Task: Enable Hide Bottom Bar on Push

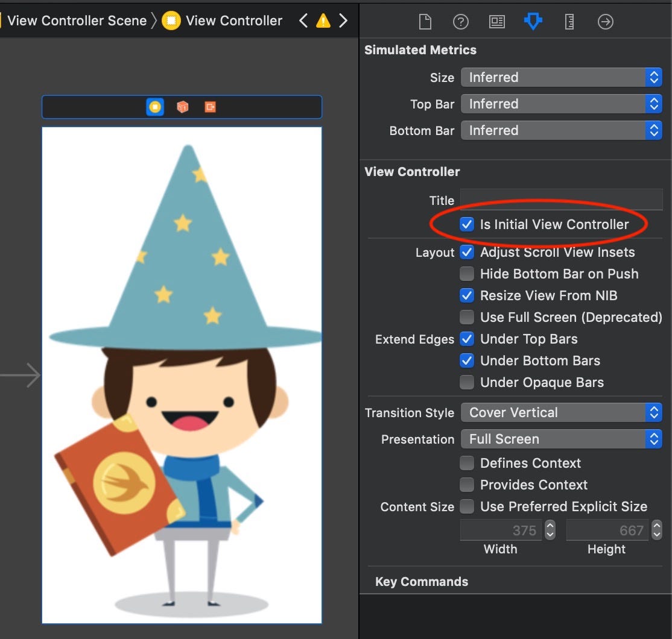Action: point(466,274)
